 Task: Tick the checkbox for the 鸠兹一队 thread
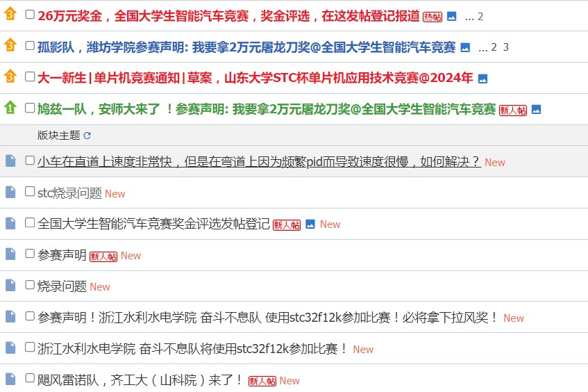coord(30,108)
